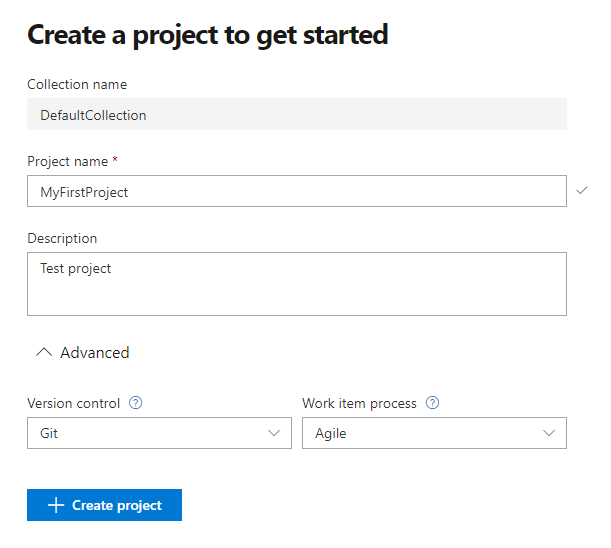Image resolution: width=611 pixels, height=548 pixels.
Task: Click the Advanced label text
Action: [x=95, y=353]
